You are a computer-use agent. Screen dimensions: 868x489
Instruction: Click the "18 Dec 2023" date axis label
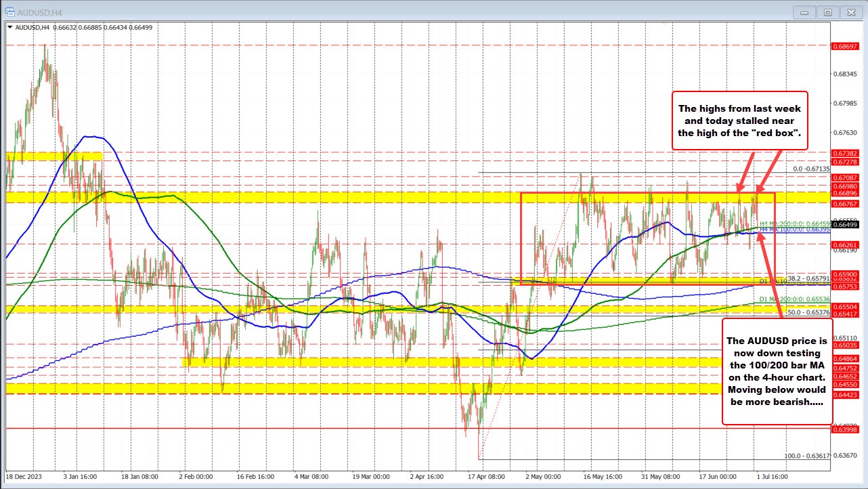coord(25,477)
